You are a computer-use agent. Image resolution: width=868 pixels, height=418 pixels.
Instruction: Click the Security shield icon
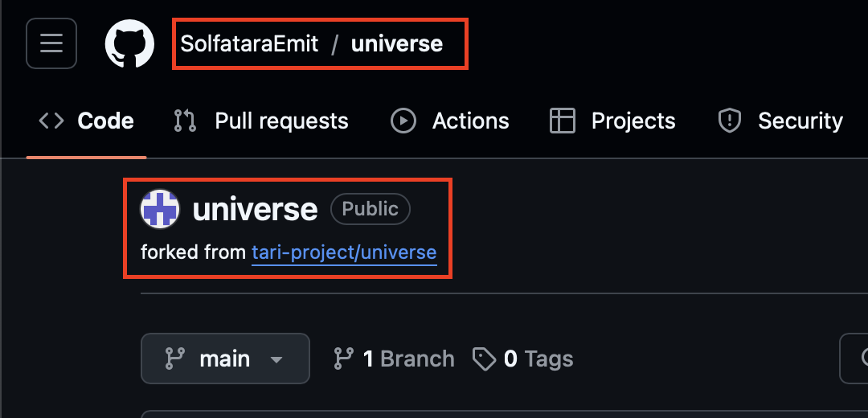pyautogui.click(x=730, y=121)
